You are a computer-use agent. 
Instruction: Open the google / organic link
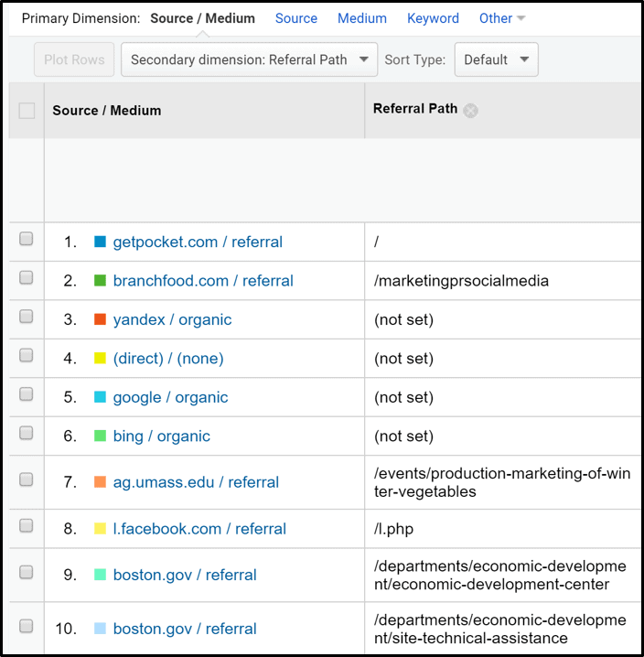170,397
